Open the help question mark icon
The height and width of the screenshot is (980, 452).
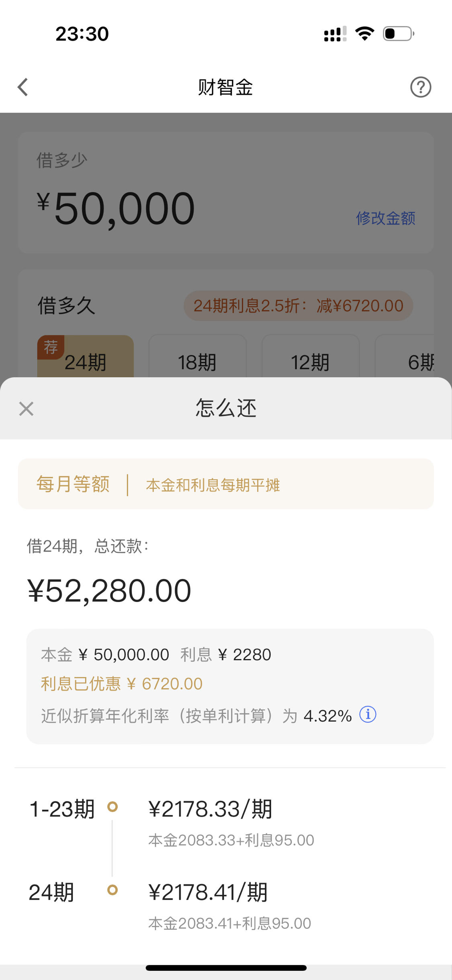pyautogui.click(x=420, y=87)
